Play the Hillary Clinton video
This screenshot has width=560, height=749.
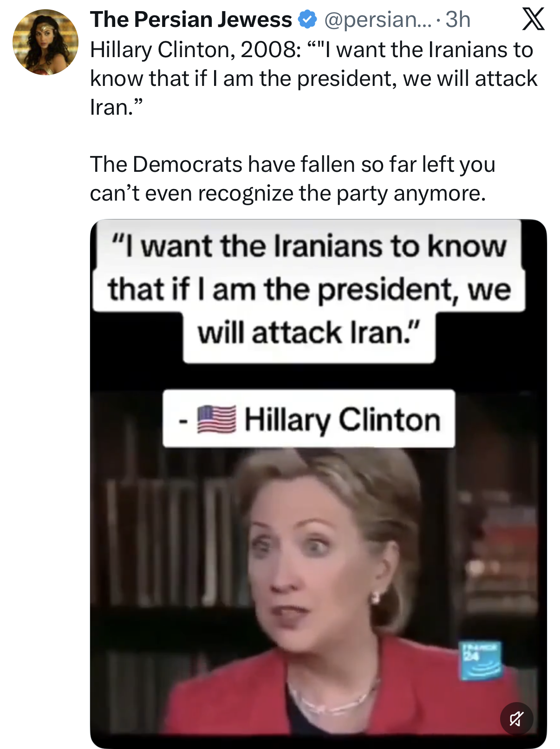pyautogui.click(x=319, y=483)
